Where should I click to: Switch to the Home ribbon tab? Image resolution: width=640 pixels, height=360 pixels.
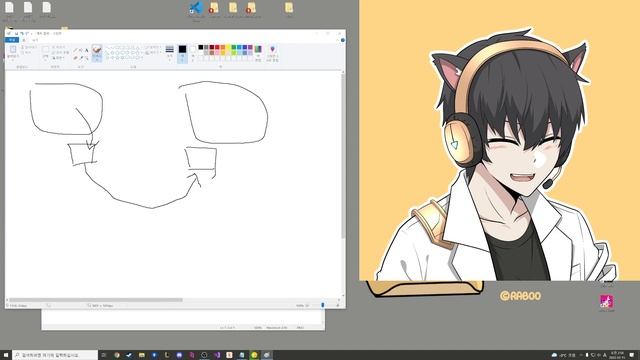pyautogui.click(x=24, y=40)
